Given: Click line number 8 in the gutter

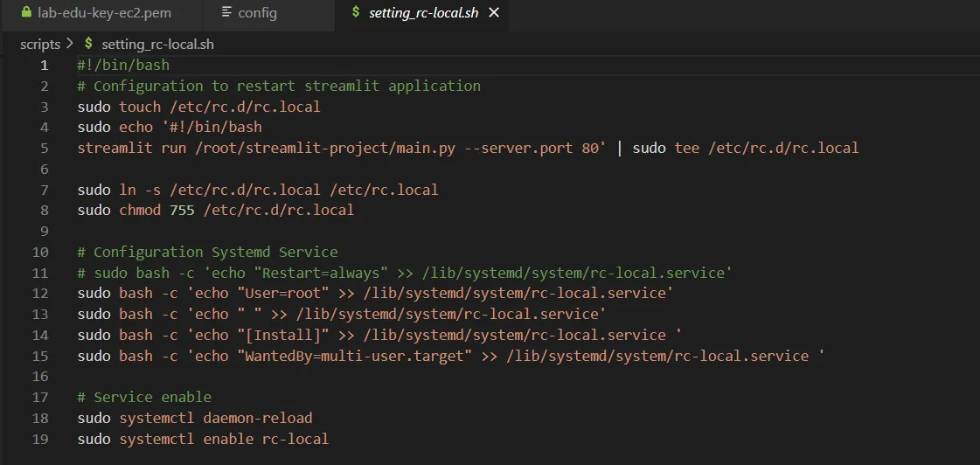Looking at the screenshot, I should point(44,211).
